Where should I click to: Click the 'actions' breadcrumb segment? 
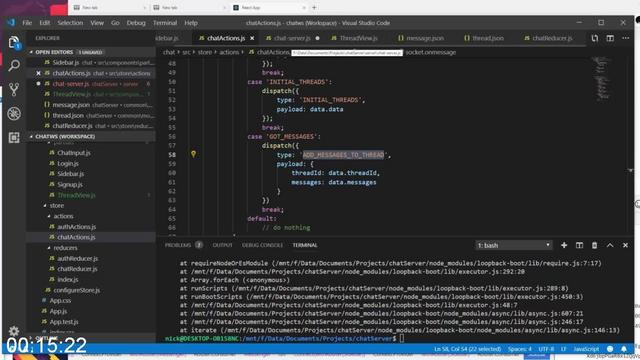pyautogui.click(x=229, y=52)
